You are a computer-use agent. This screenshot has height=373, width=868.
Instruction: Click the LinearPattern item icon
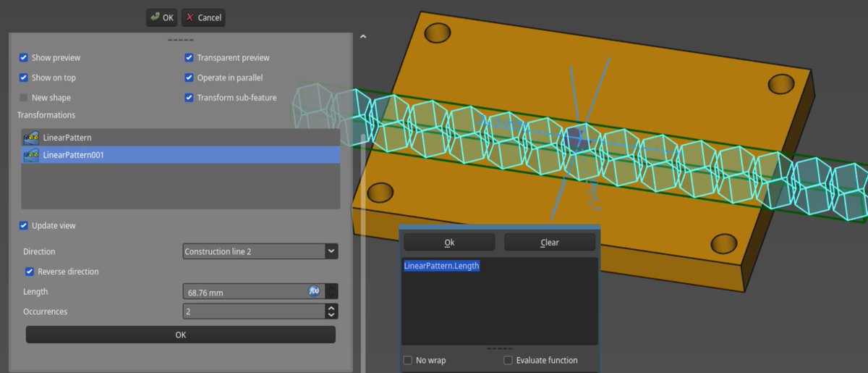[31, 138]
